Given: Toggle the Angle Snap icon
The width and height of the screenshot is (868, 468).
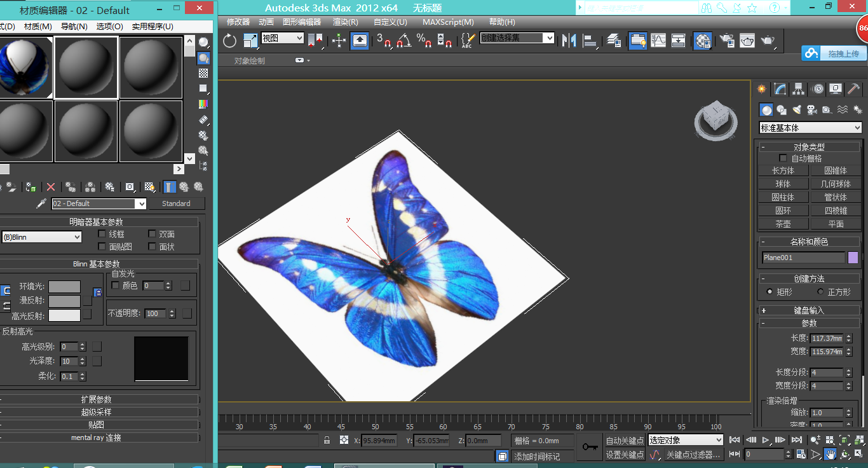Looking at the screenshot, I should [x=403, y=41].
